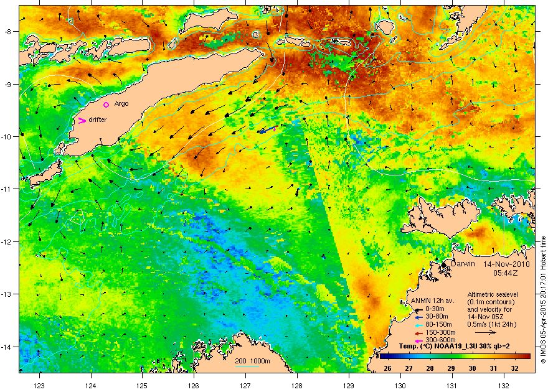548x392 pixels.
Task: Click the blue ANMN current arrow on the map
Action: [268, 129]
